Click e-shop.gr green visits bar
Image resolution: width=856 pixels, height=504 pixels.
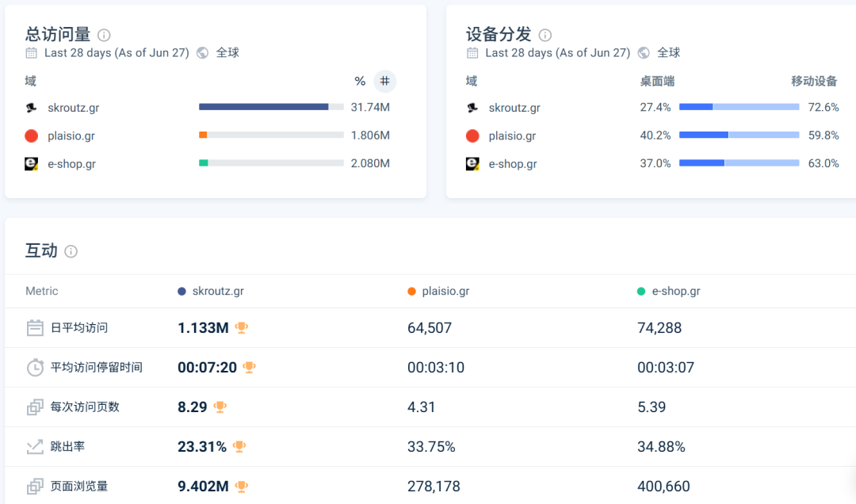203,162
